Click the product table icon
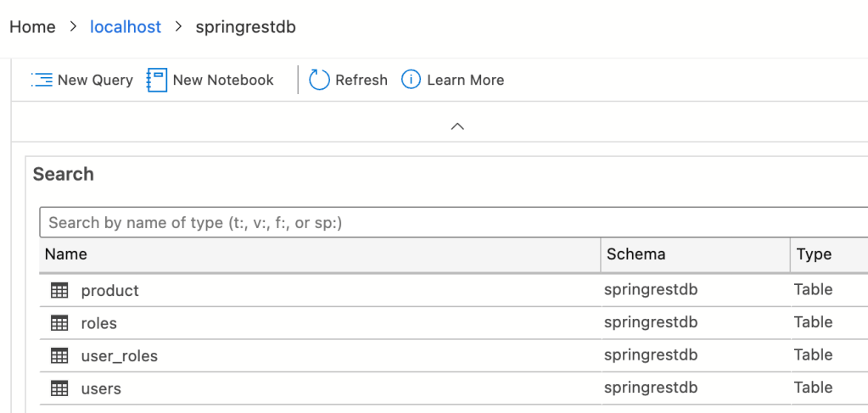Viewport: 868px width, 413px height. tap(59, 290)
